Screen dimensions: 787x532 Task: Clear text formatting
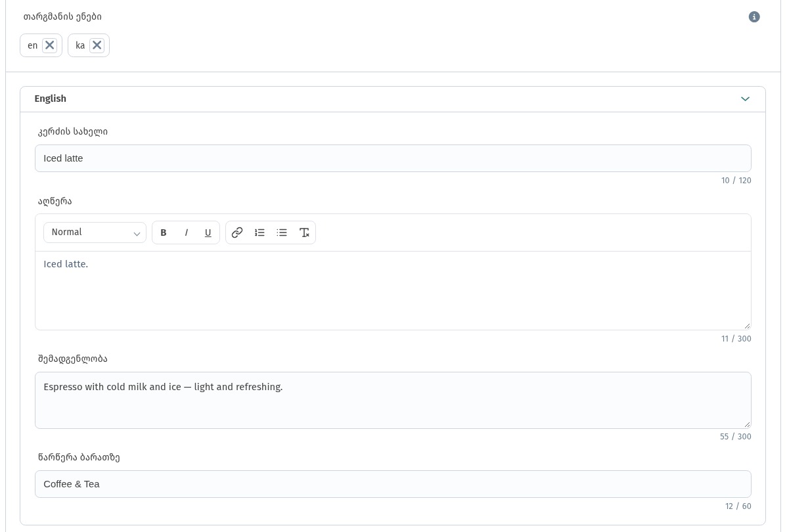(x=304, y=233)
